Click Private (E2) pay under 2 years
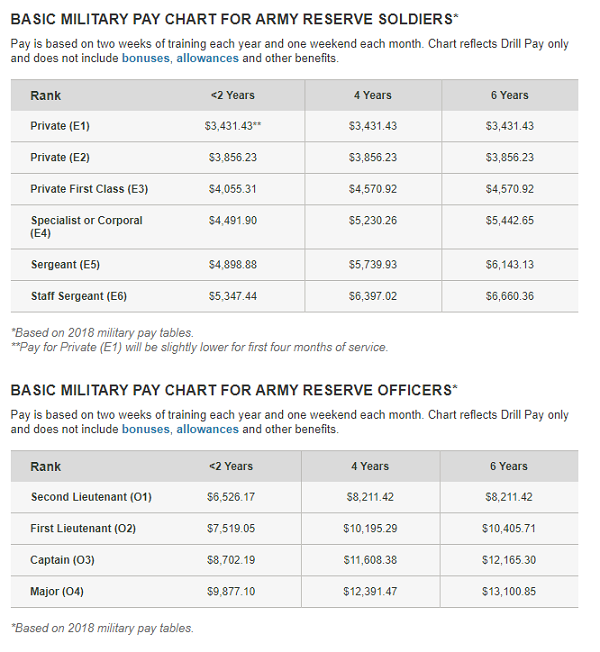 (232, 158)
